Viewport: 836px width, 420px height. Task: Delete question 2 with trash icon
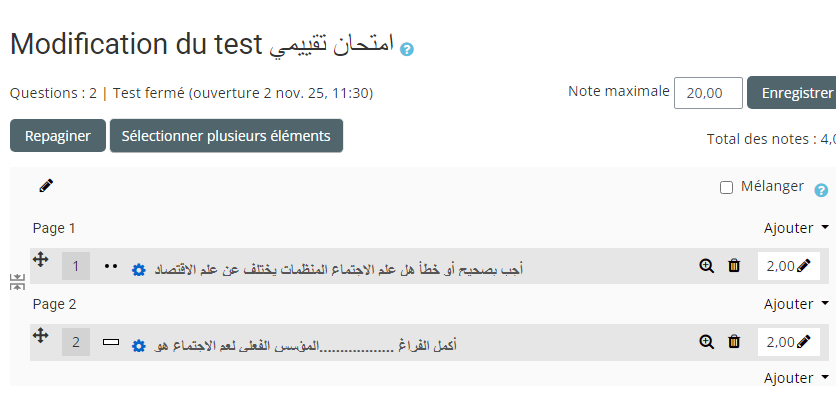tap(734, 342)
